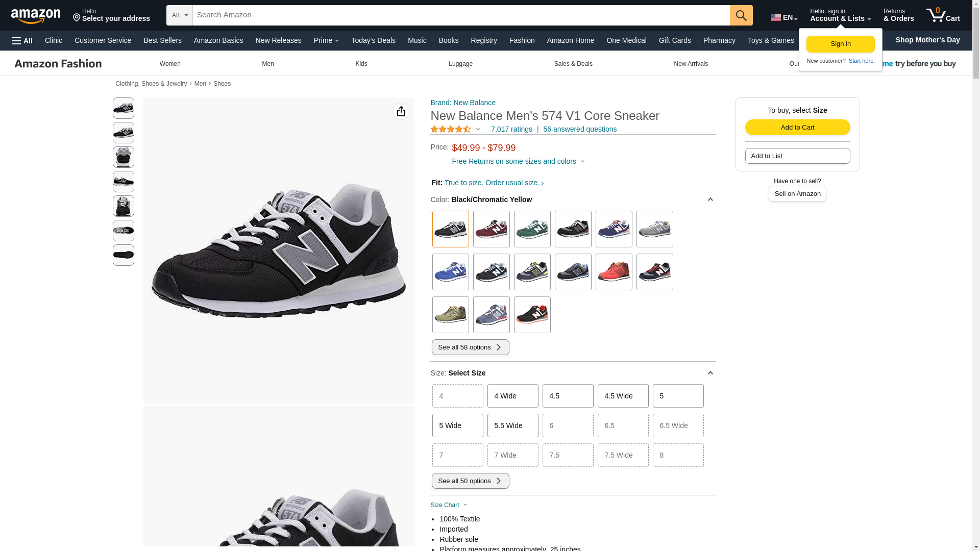
Task: Open the All hamburger menu
Action: (x=22, y=41)
